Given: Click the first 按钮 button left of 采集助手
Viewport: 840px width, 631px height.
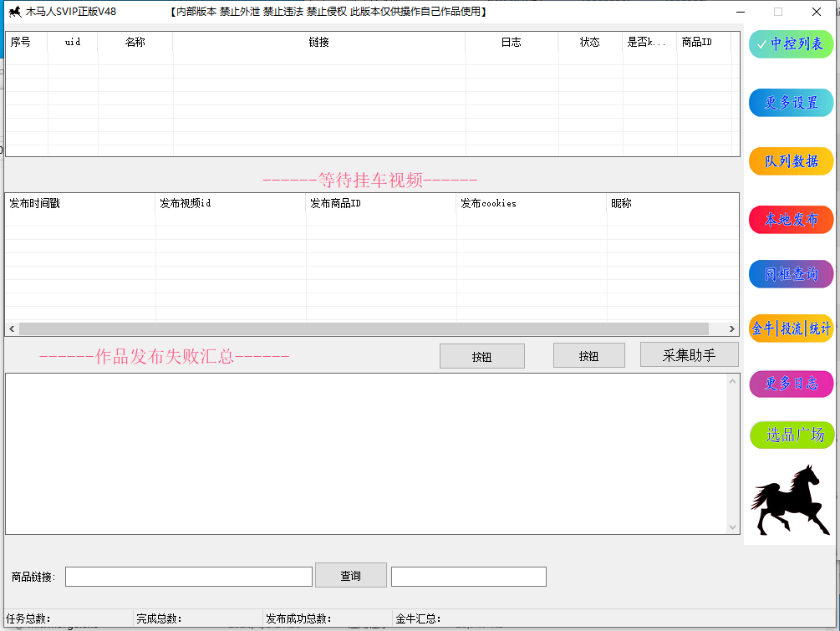Looking at the screenshot, I should pos(481,356).
